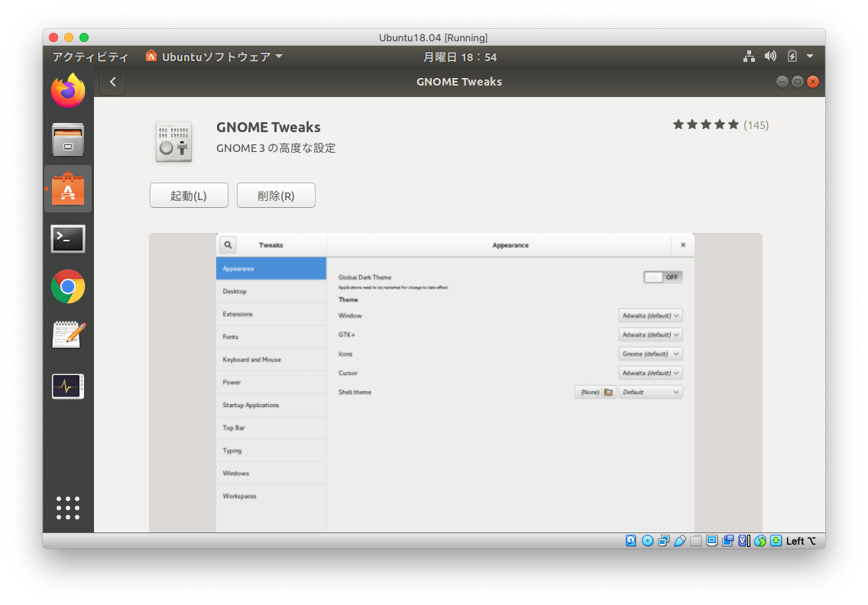Click the search icon in Tweaks screenshot
Screen dimensions: 868x605
[228, 244]
